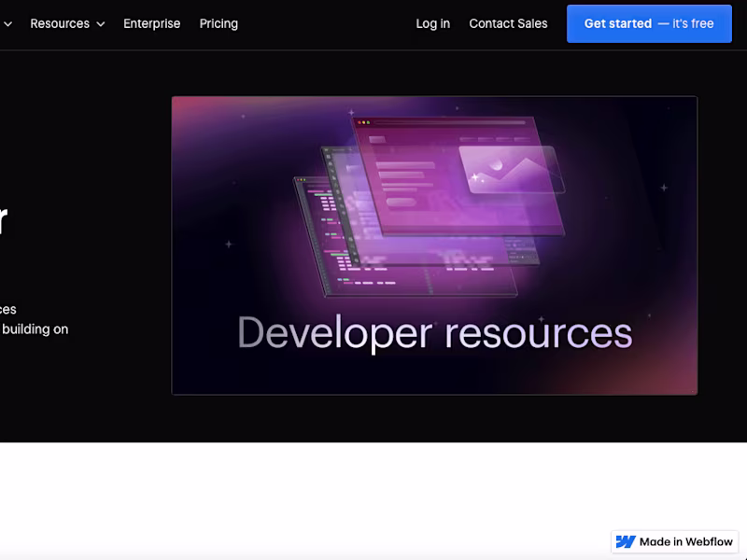This screenshot has width=747, height=560.
Task: Click the "Developer resources" heading text
Action: 434,332
